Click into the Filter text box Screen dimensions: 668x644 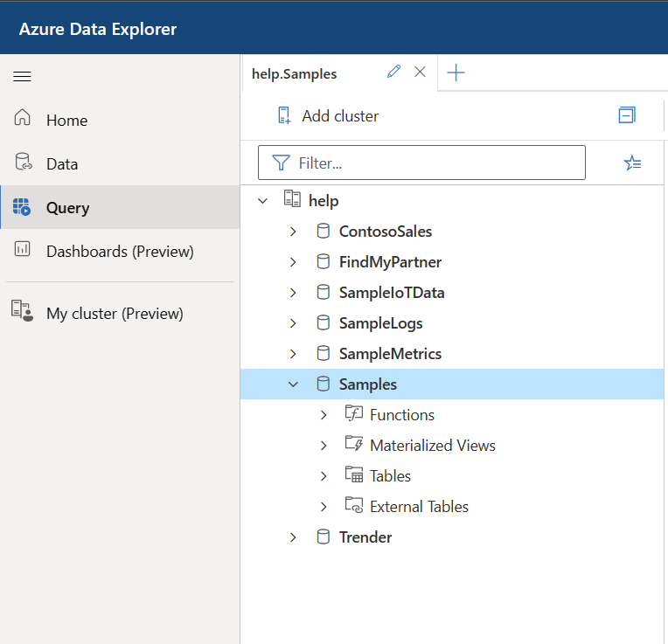[421, 163]
